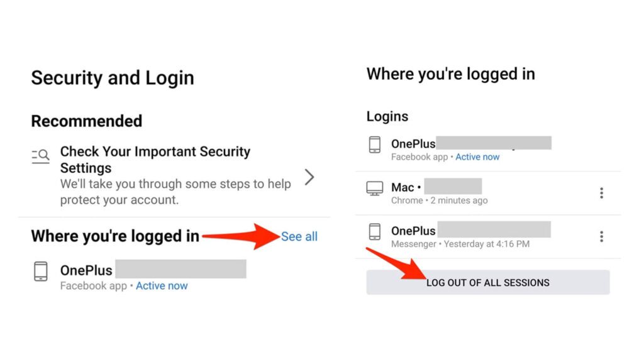644x362 pixels.
Task: Select the Logins section header
Action: click(387, 116)
